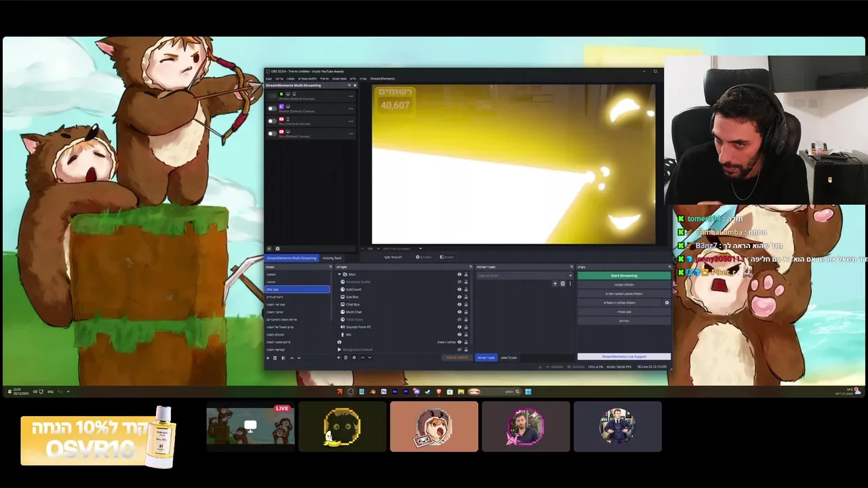
Task: Open options for YouTube Vertical Canvas row
Action: coord(351,121)
